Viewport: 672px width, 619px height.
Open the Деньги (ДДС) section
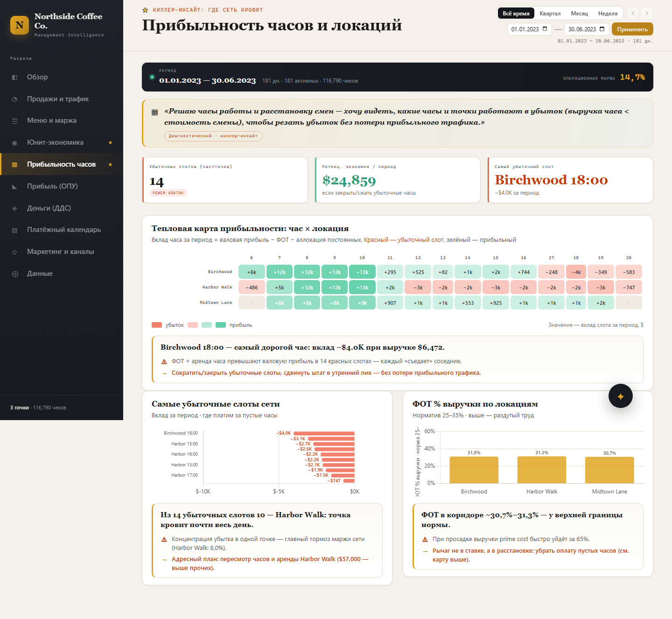tap(62, 208)
